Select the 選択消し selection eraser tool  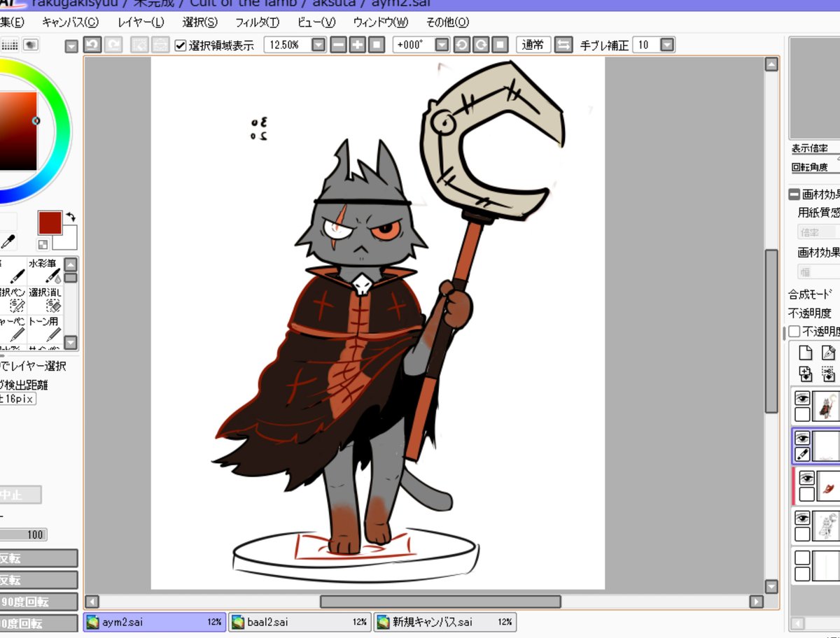[45, 300]
